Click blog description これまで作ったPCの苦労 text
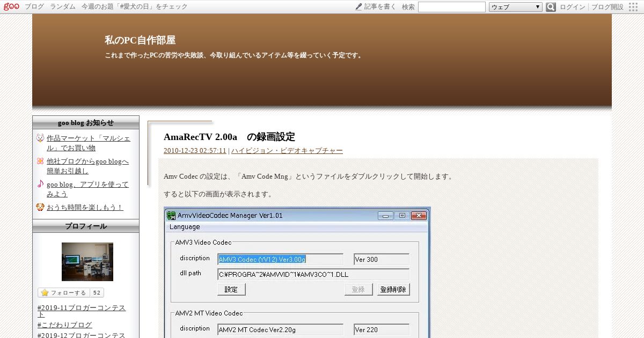 pyautogui.click(x=233, y=55)
